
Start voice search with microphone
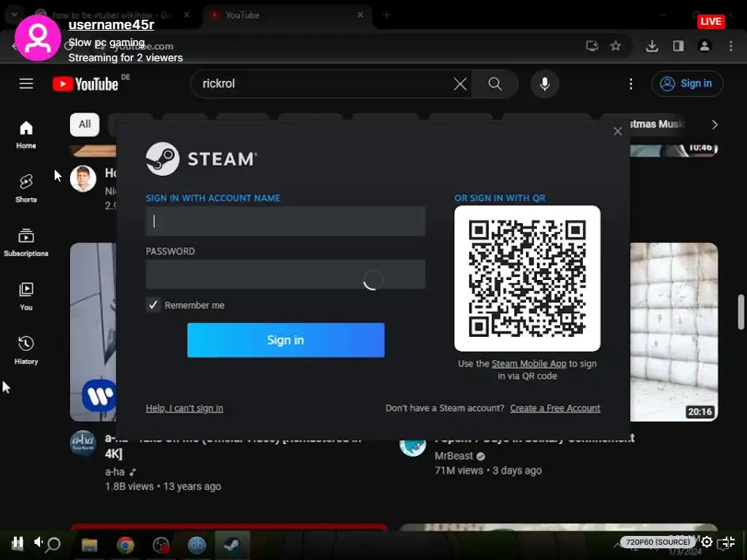coord(544,84)
